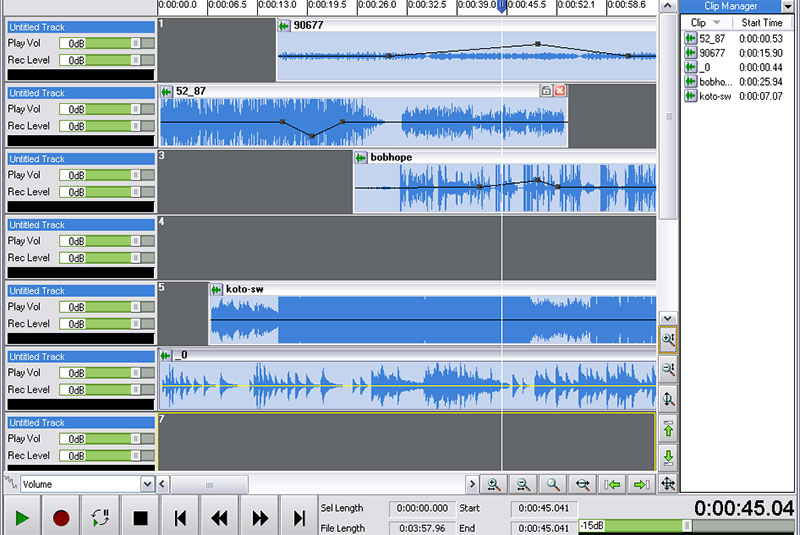Toggle the lock icon on 52_87 clip
This screenshot has height=535, width=800.
(546, 91)
